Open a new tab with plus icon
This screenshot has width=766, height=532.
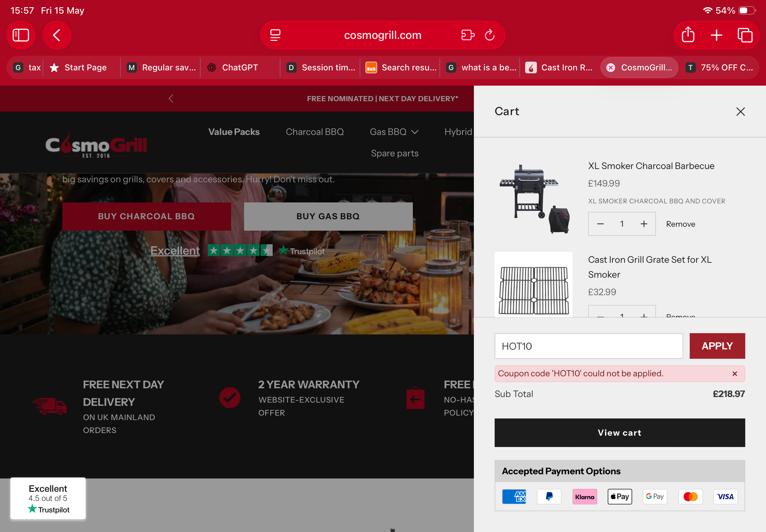tap(716, 35)
